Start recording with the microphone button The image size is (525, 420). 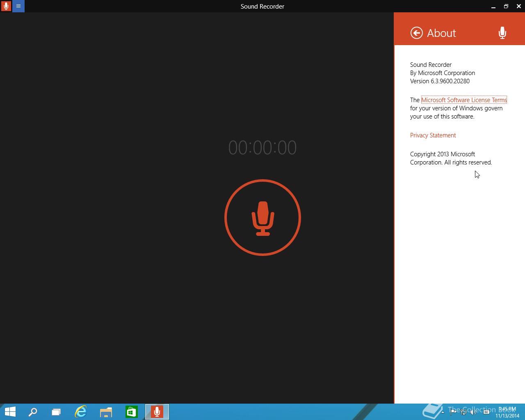[x=262, y=217]
